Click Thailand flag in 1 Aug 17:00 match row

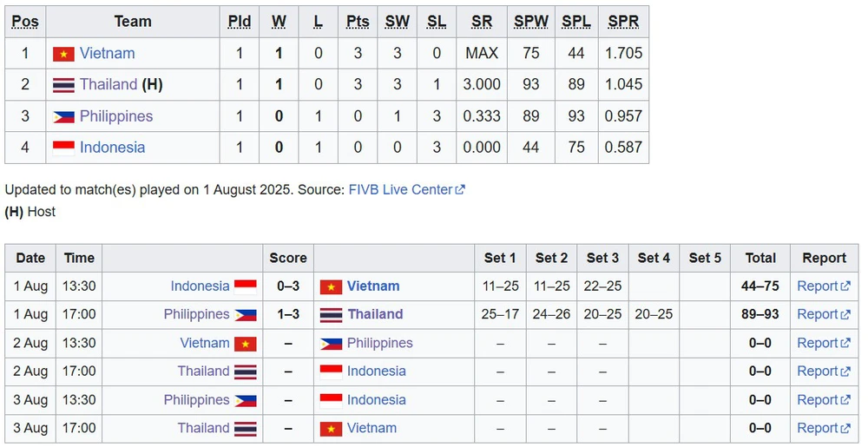(331, 315)
